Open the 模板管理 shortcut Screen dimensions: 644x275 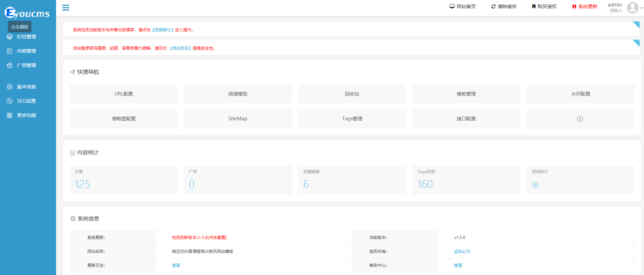pos(466,94)
